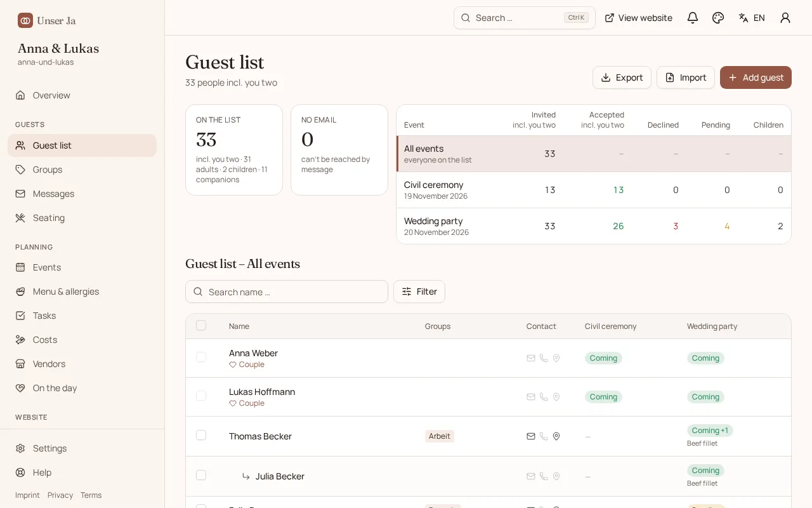This screenshot has width=812, height=508.
Task: Open the user account icon
Action: click(x=785, y=18)
